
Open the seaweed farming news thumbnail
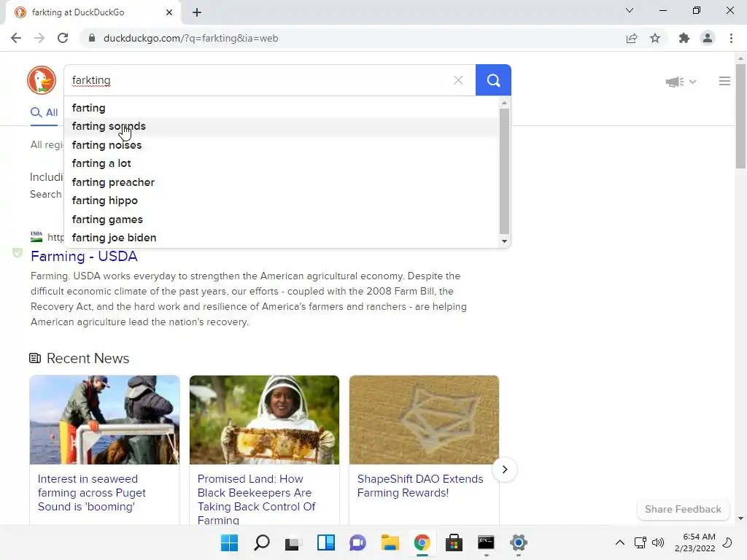[104, 419]
